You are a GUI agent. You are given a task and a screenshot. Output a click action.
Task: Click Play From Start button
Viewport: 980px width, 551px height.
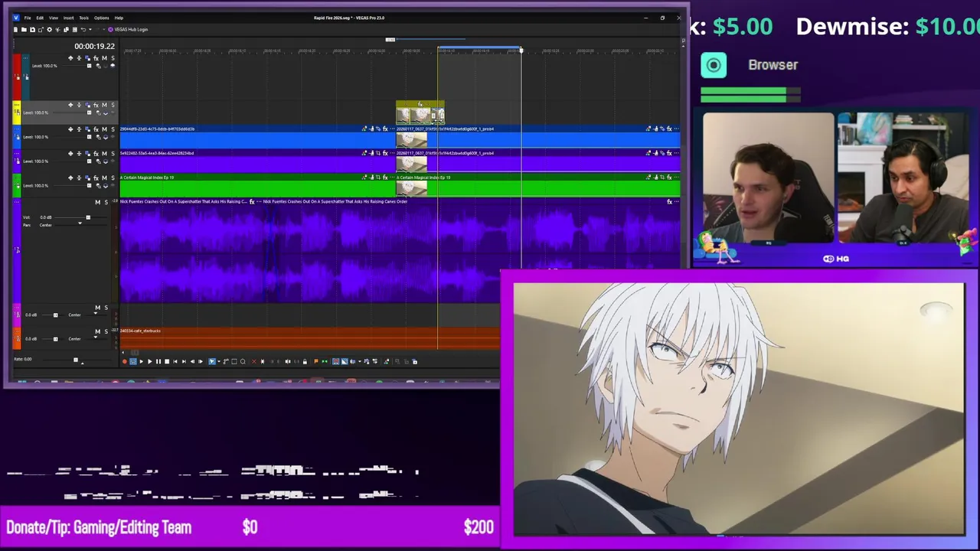(x=142, y=361)
